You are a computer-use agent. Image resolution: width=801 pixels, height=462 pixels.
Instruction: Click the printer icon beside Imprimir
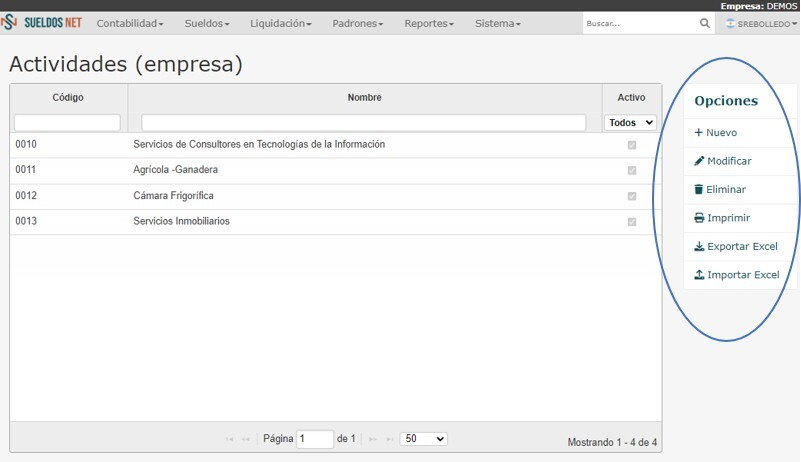[x=699, y=218]
